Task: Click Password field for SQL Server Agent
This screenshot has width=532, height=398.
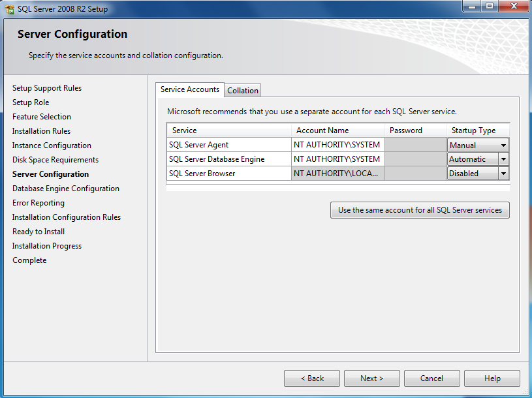Action: [416, 145]
